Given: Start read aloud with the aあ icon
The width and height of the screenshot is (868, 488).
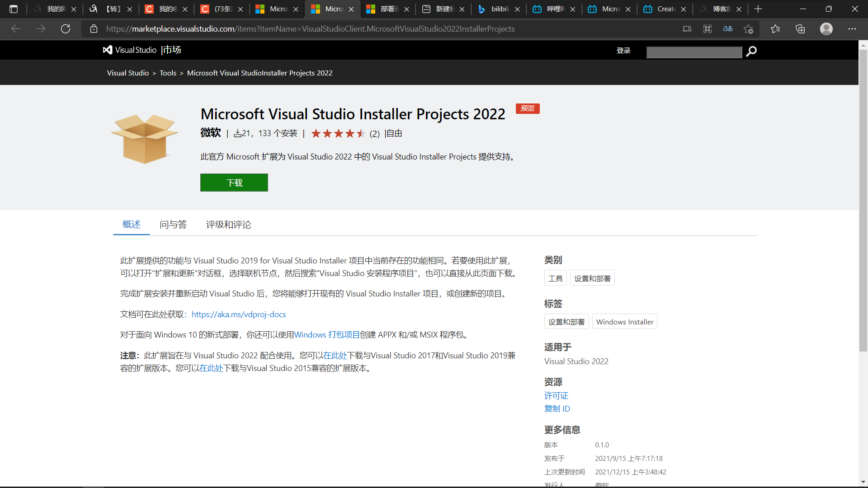Looking at the screenshot, I should [x=728, y=28].
